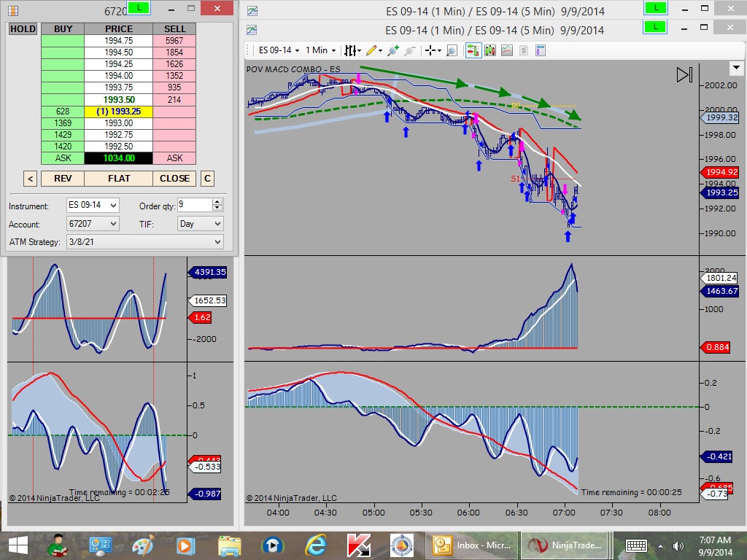Open Internet Explorer from the taskbar
This screenshot has width=747, height=560.
pos(315,545)
